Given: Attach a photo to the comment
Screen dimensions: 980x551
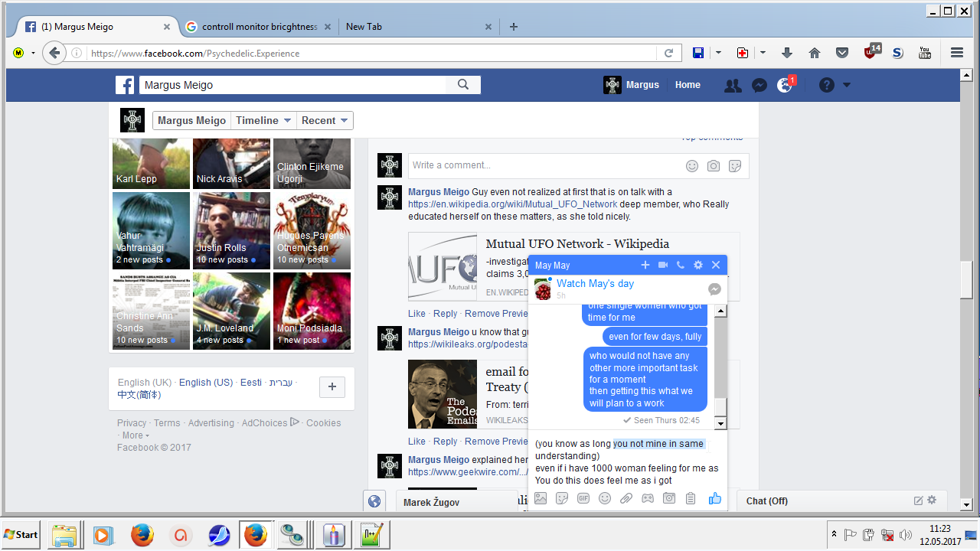Looking at the screenshot, I should (x=714, y=165).
